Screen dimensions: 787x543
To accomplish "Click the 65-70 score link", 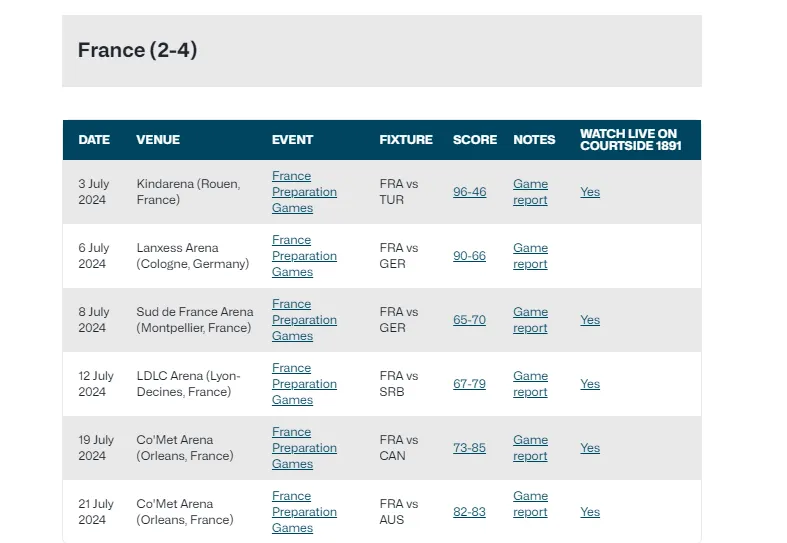I will tap(469, 320).
